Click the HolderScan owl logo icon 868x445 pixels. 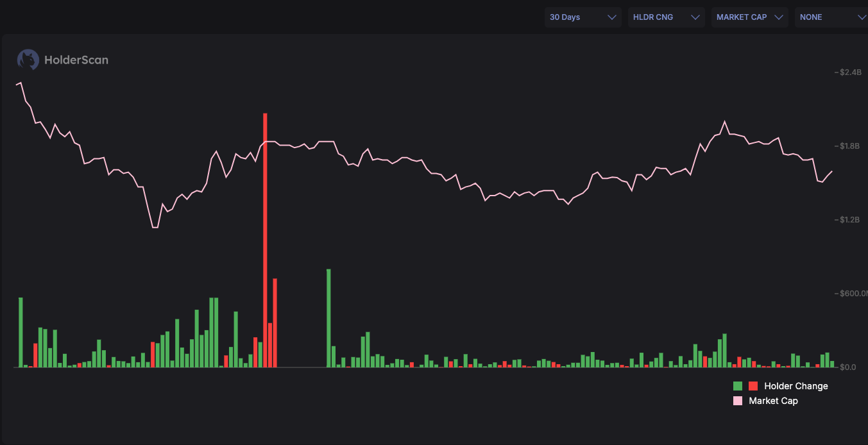pyautogui.click(x=27, y=59)
